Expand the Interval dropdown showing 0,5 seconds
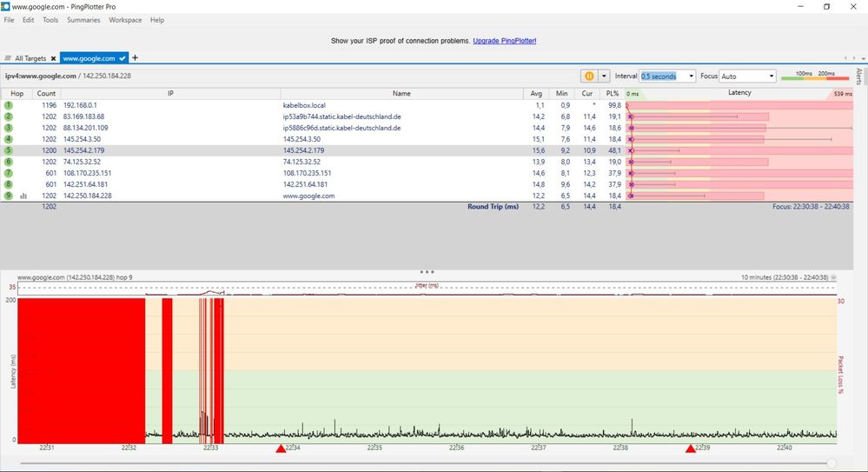This screenshot has width=868, height=472. [x=691, y=76]
